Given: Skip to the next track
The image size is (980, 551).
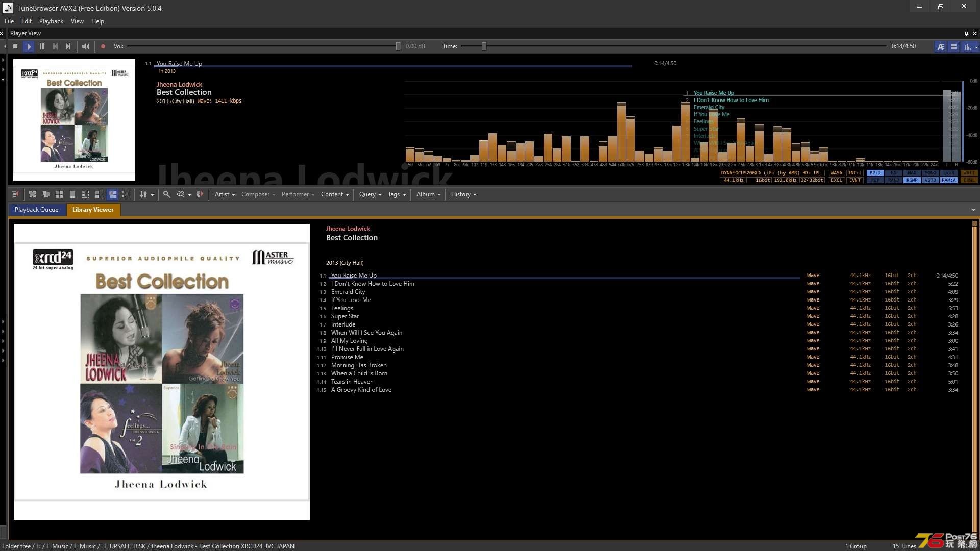Looking at the screenshot, I should [68, 46].
